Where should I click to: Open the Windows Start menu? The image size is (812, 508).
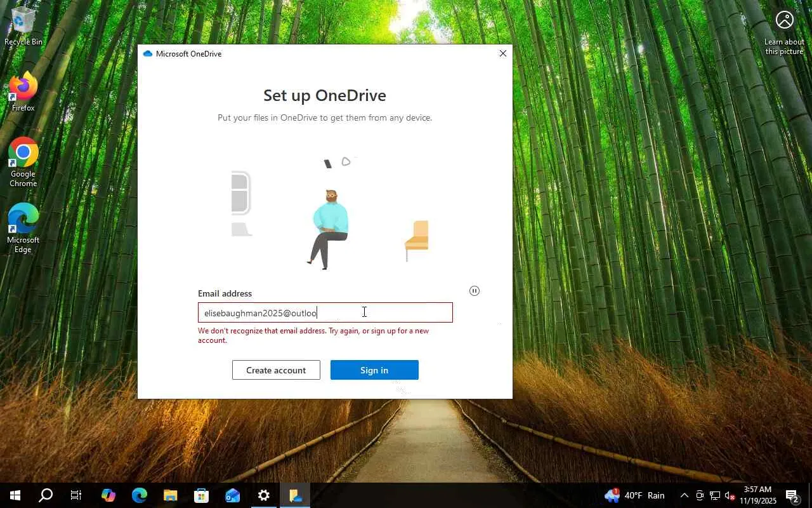coord(15,495)
